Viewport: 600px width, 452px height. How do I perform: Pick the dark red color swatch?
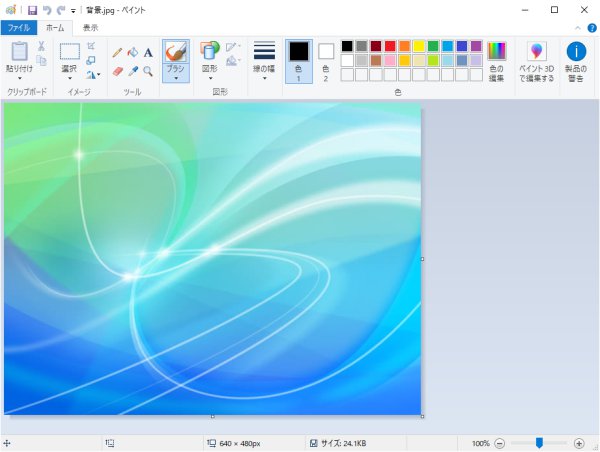pyautogui.click(x=376, y=46)
